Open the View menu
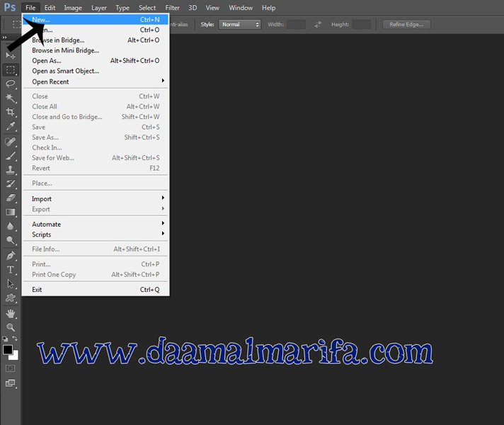Viewport: 504px width, 425px height. [212, 8]
